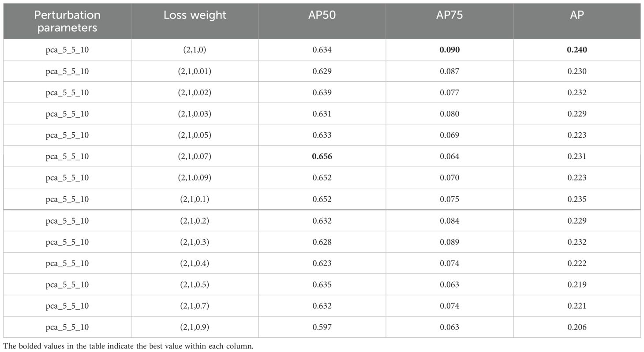Select the loss weight cell (2,1,0)
644x352 pixels.
pos(195,50)
